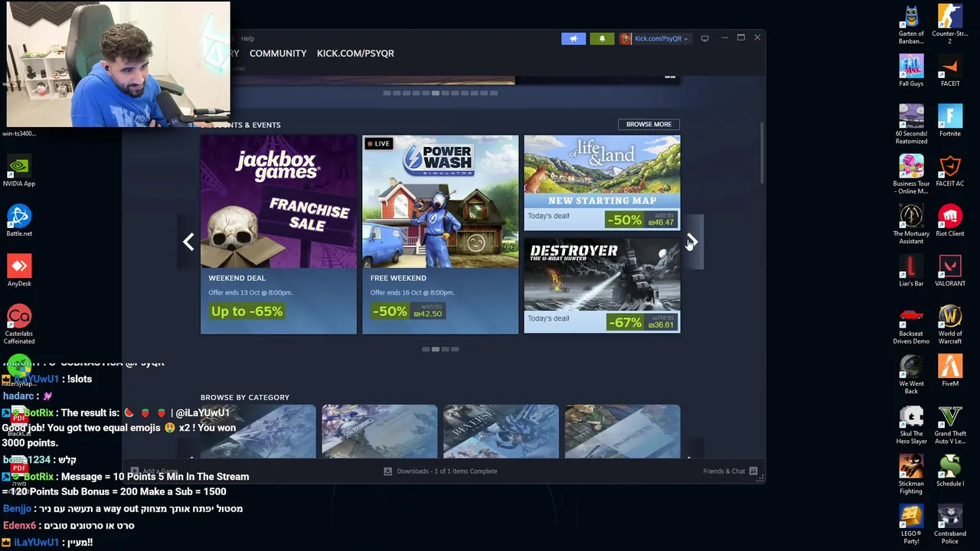This screenshot has height=551, width=980.
Task: Open Fall Guys desktop icon
Action: (x=911, y=71)
